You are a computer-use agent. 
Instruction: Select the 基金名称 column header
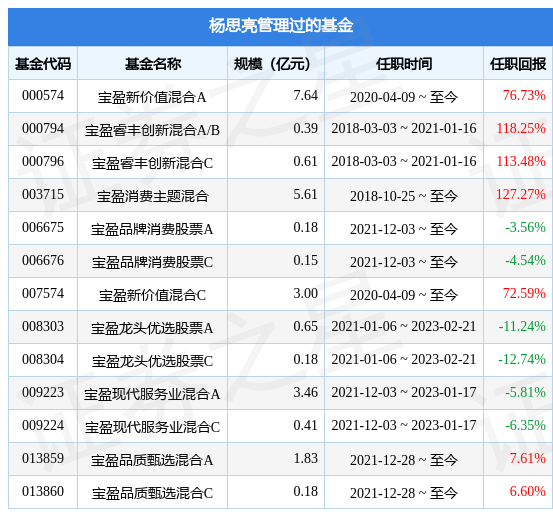coord(153,64)
